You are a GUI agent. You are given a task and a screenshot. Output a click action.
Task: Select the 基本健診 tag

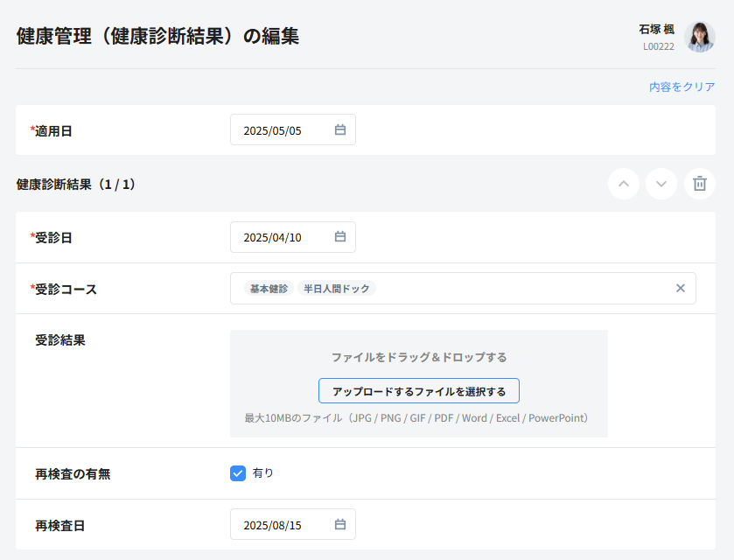coord(269,289)
